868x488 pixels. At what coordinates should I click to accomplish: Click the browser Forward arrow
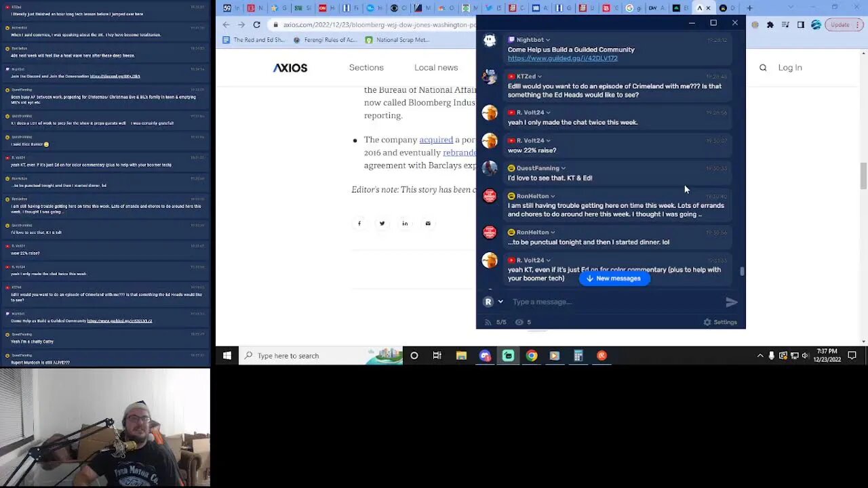coord(241,24)
